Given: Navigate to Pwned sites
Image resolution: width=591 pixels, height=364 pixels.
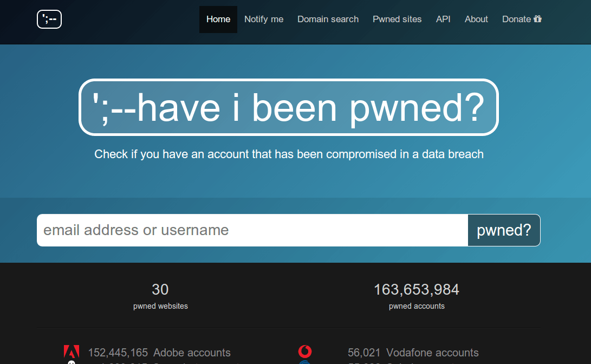Looking at the screenshot, I should [x=397, y=19].
